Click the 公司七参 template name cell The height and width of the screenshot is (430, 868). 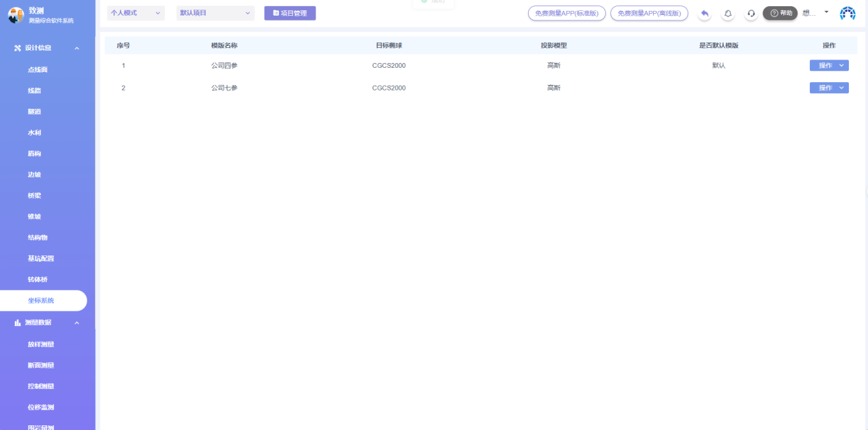[224, 88]
